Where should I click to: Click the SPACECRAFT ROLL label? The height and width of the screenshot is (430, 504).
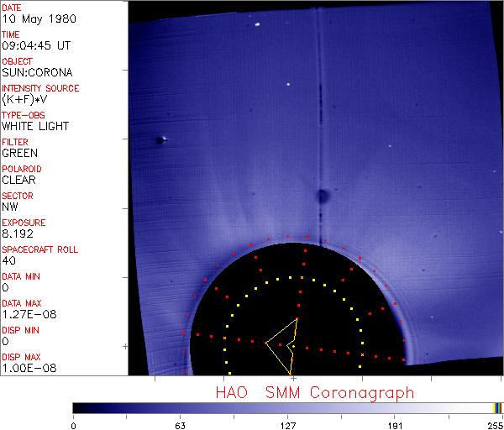tap(40, 249)
